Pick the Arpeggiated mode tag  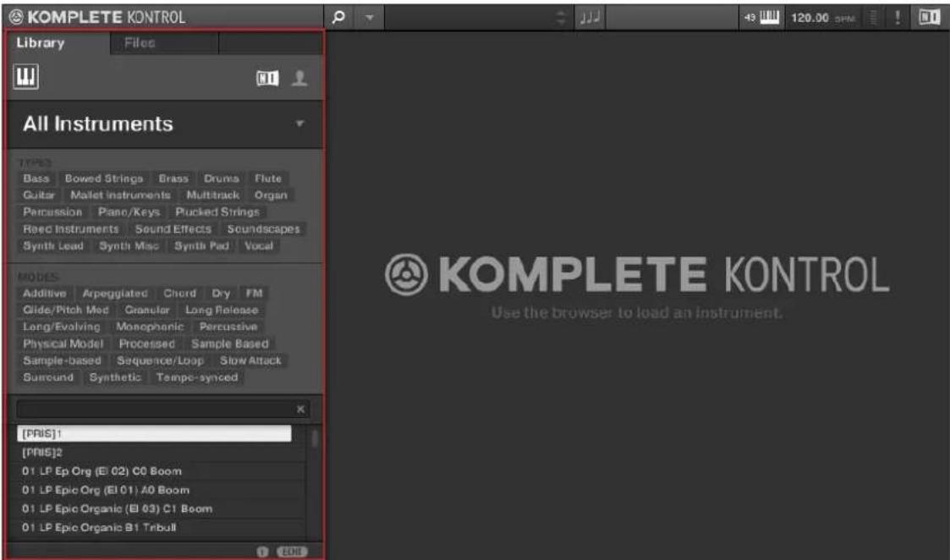click(115, 294)
